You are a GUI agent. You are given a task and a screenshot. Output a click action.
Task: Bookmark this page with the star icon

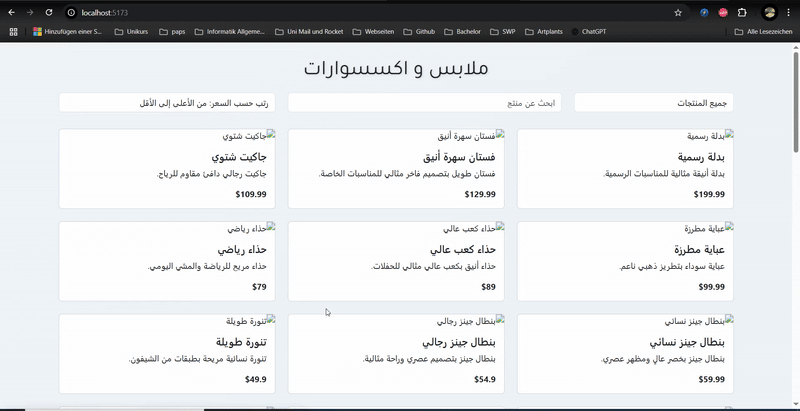click(678, 12)
